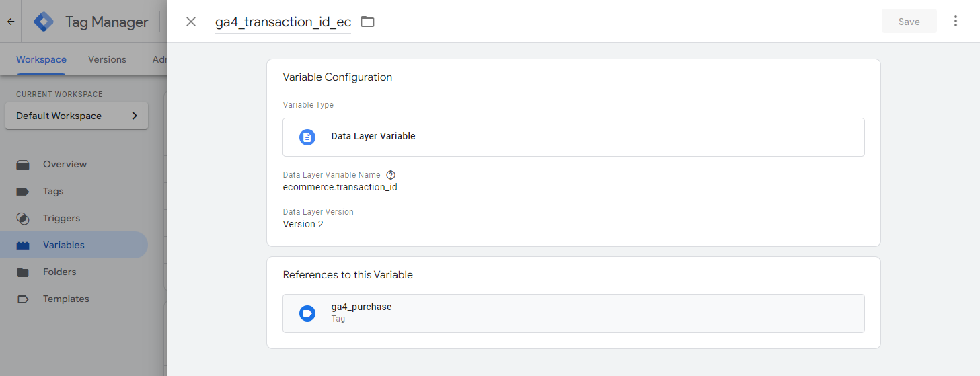Screen dimensions: 980x376
Task: Go to Folders in the sidebar
Action: (x=59, y=272)
